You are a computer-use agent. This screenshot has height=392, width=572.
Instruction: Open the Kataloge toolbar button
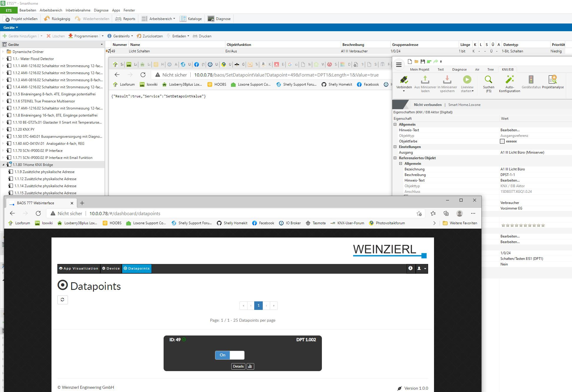[191, 19]
